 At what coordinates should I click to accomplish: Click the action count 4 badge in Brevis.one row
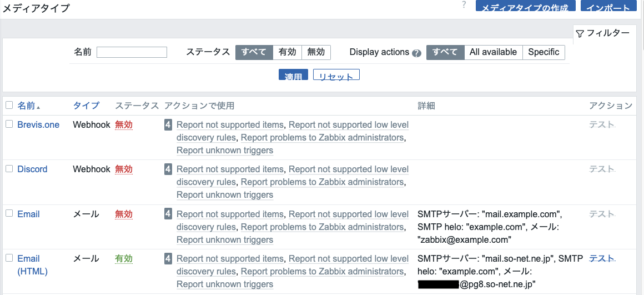click(168, 124)
